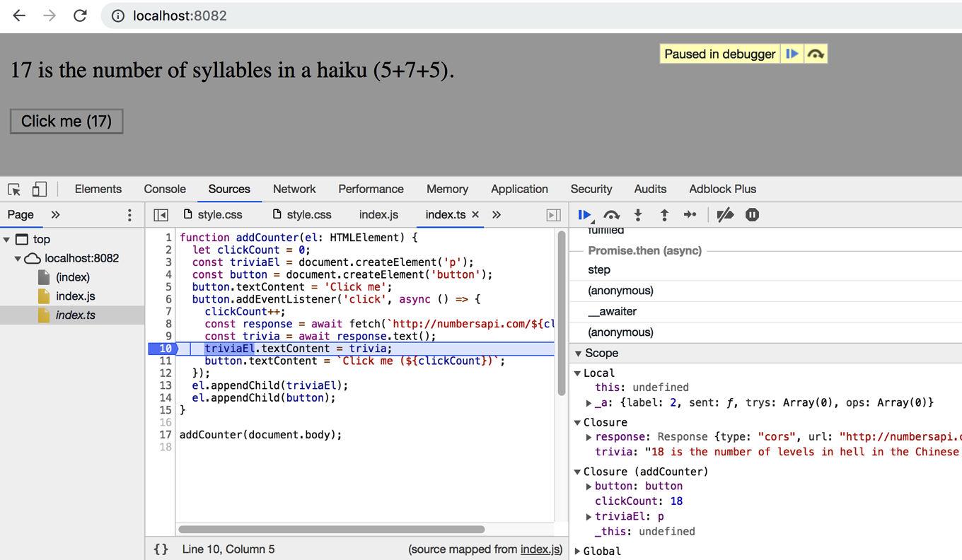Hide the file navigator pane
Image resolution: width=962 pixels, height=560 pixels.
pyautogui.click(x=161, y=215)
